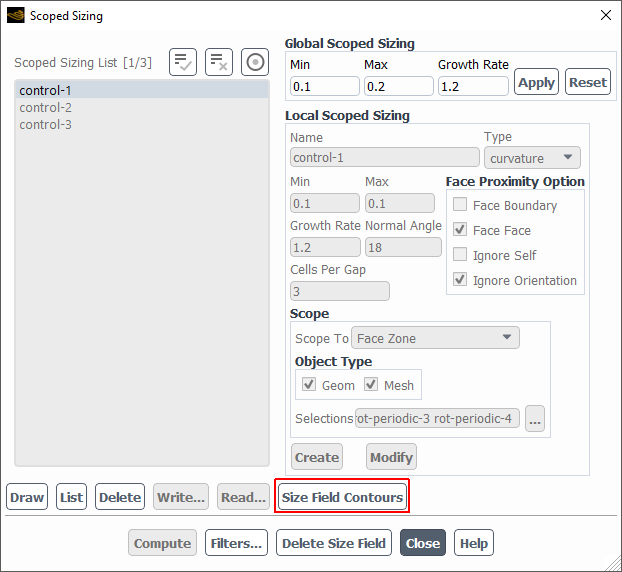Click the Local Max field showing 0.1
The height and width of the screenshot is (572, 622).
coord(400,203)
